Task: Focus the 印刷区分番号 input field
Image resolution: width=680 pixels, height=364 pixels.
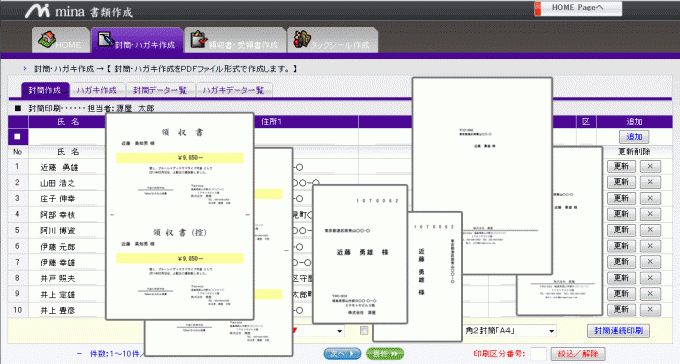Action: [x=538, y=354]
